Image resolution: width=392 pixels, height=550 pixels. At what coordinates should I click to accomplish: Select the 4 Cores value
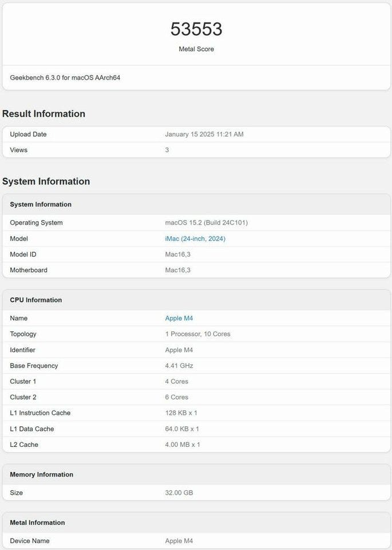point(177,382)
